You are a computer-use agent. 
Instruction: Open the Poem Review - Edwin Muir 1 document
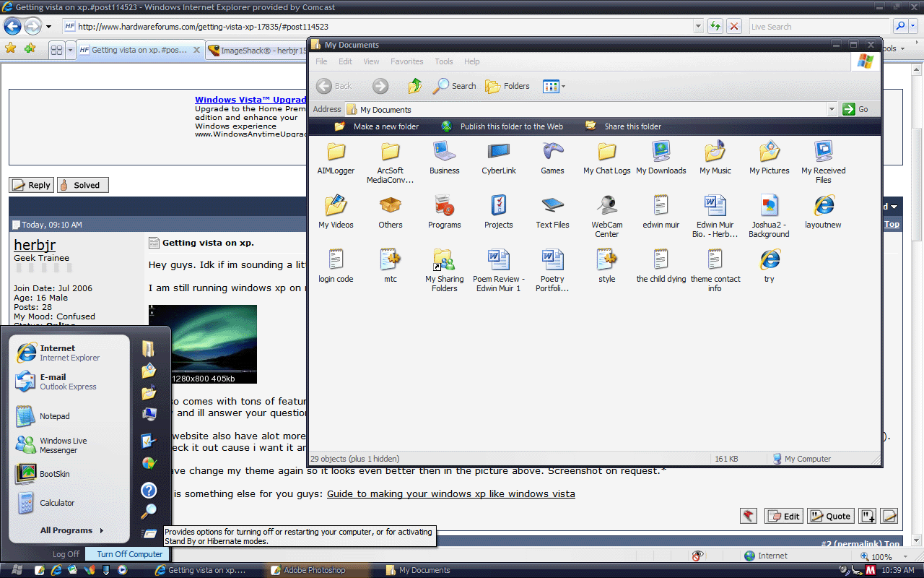click(x=498, y=270)
